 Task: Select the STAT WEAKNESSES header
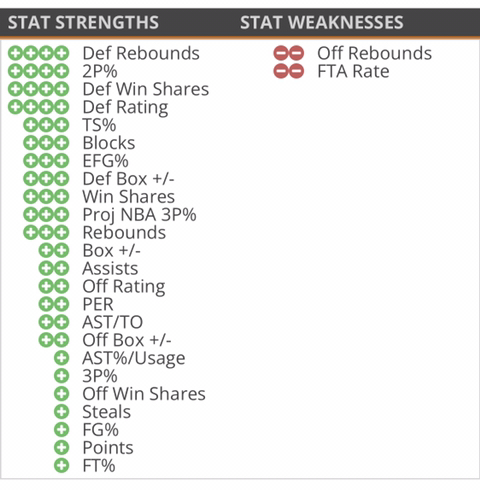pos(322,23)
